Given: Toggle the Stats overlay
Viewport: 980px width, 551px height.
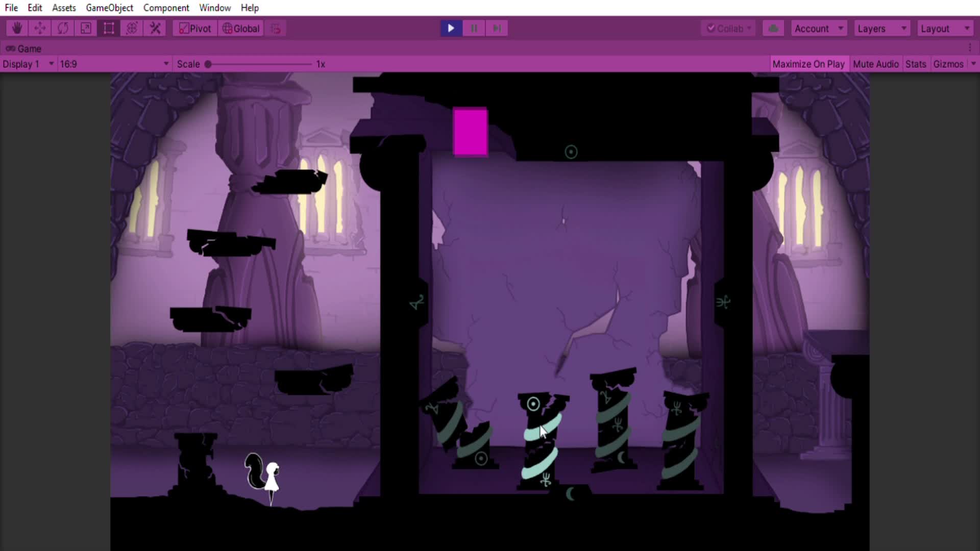Looking at the screenshot, I should 916,64.
